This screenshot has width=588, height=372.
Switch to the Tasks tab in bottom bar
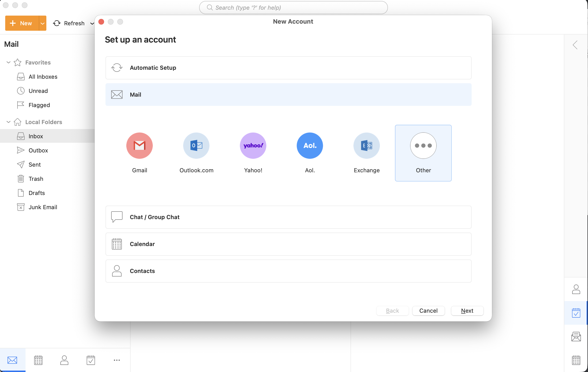(x=91, y=360)
